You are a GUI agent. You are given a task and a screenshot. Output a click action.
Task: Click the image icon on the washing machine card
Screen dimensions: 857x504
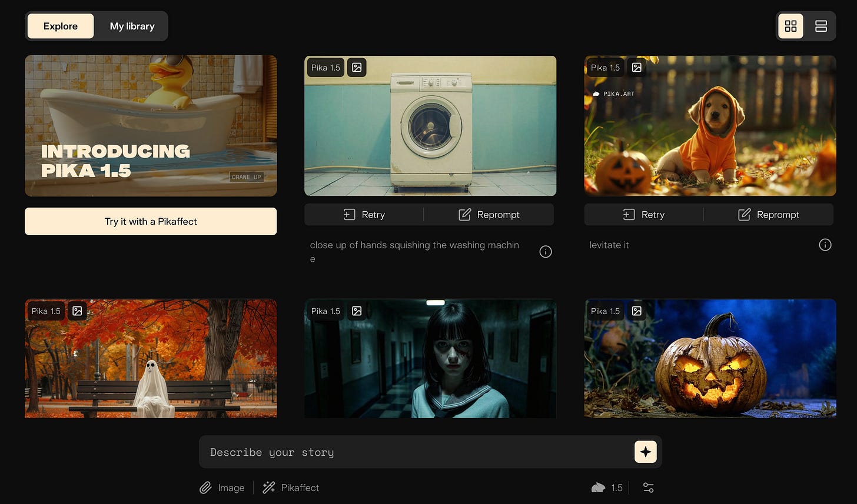coord(357,68)
